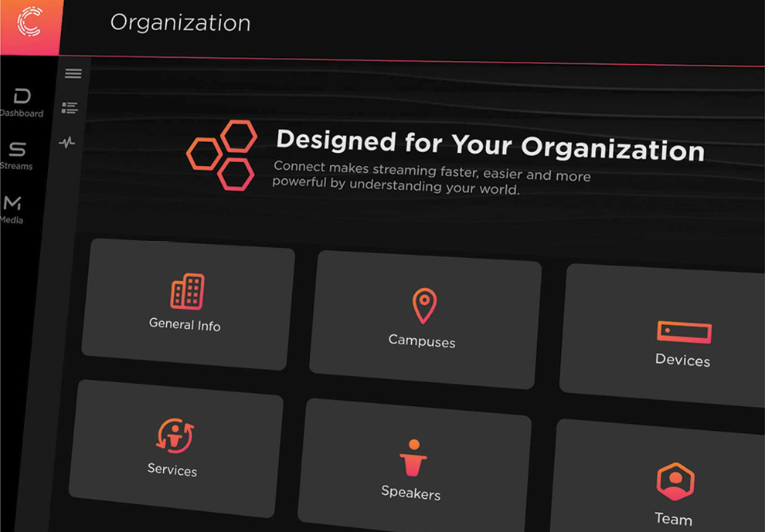This screenshot has height=532, width=765.
Task: Click the orange hexagons organization icon
Action: 223,155
